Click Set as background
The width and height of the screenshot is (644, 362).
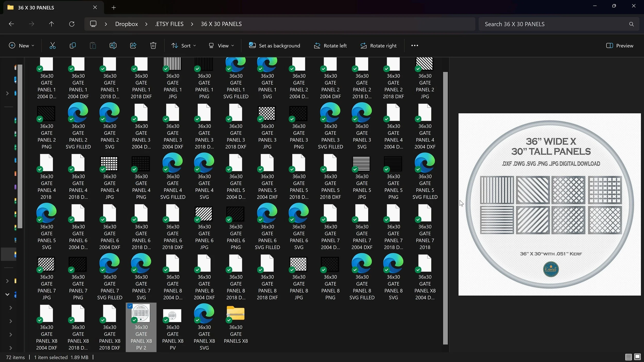275,46
